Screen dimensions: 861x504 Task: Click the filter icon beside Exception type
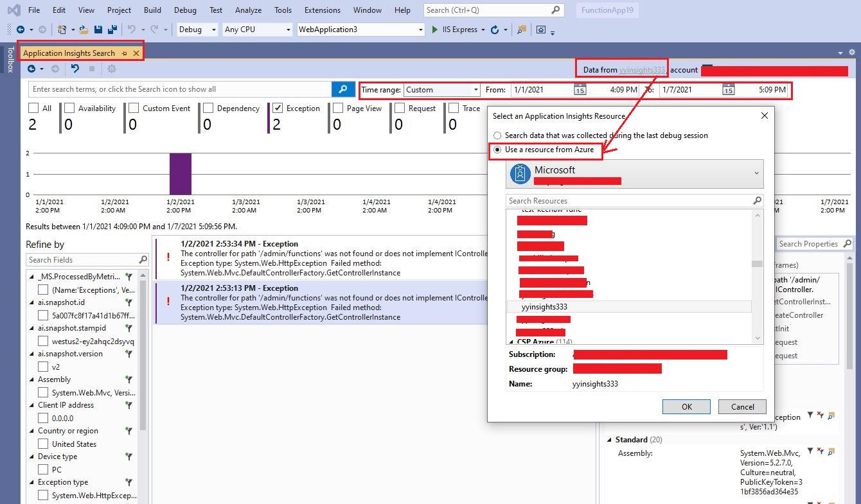(129, 482)
